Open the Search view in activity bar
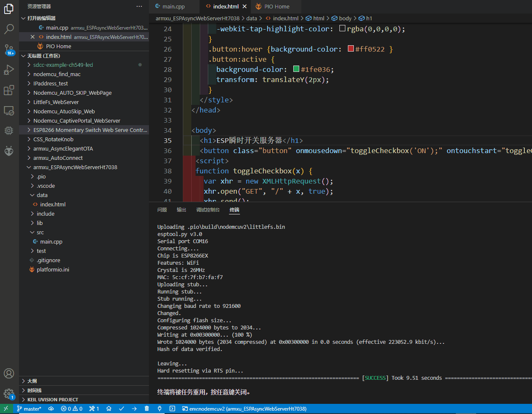This screenshot has width=532, height=414. [x=9, y=29]
